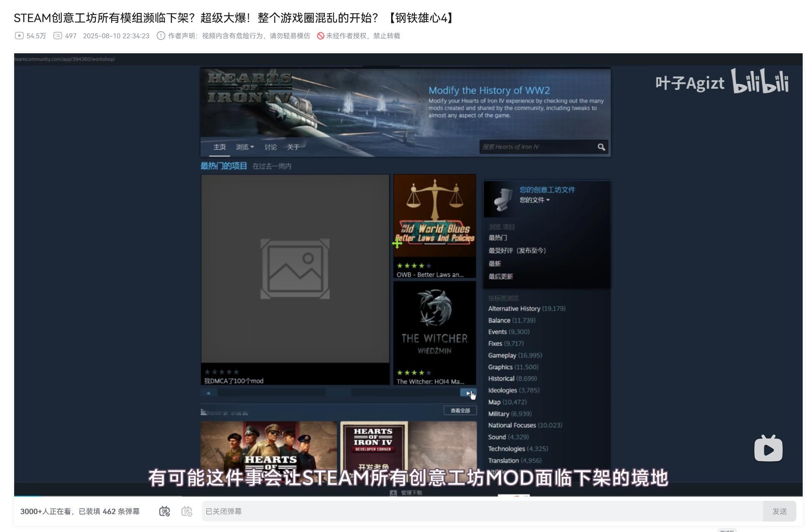Click the danmaku count icon beside 497

point(58,36)
